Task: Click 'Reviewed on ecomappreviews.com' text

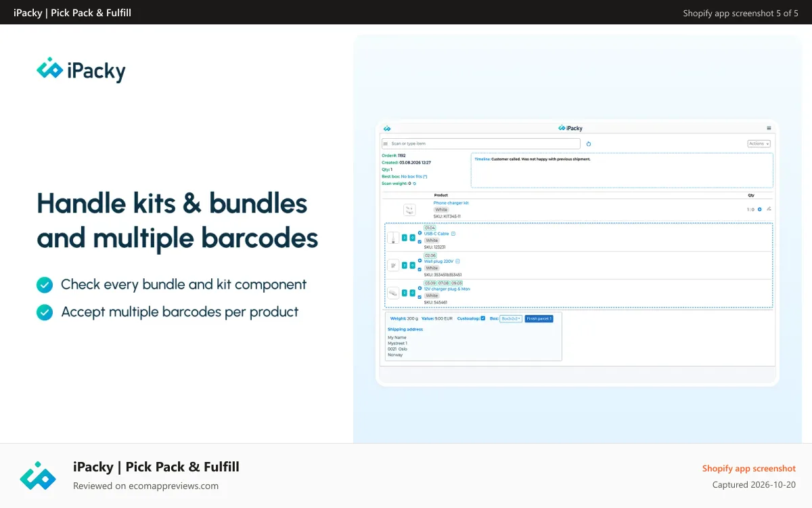Action: [146, 486]
